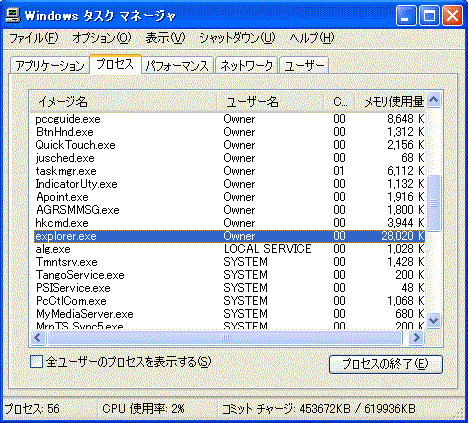Click the vertical scrollbar thumb

click(x=433, y=203)
